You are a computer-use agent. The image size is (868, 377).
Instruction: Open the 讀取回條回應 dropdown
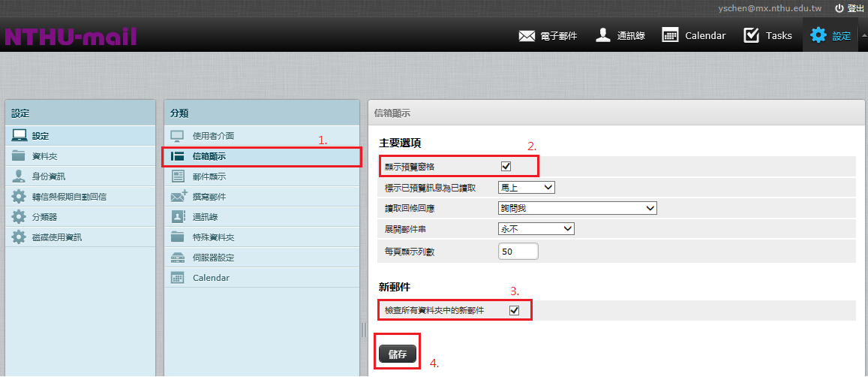pyautogui.click(x=577, y=208)
